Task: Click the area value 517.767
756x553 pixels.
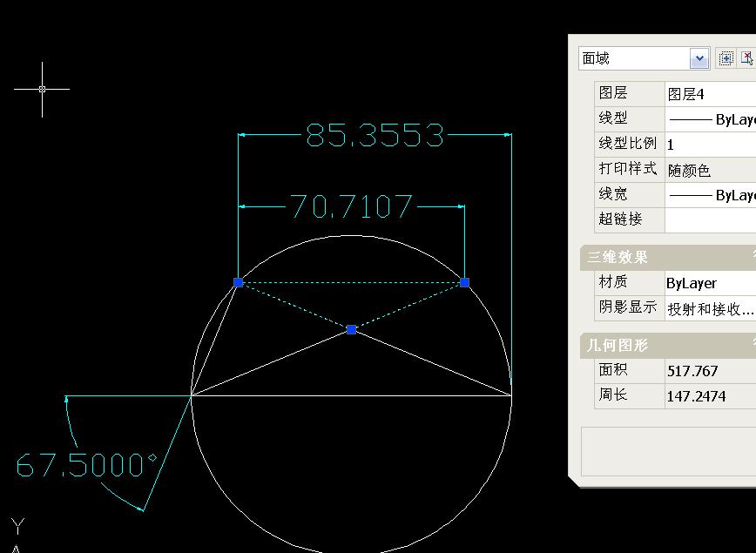Action: 710,371
